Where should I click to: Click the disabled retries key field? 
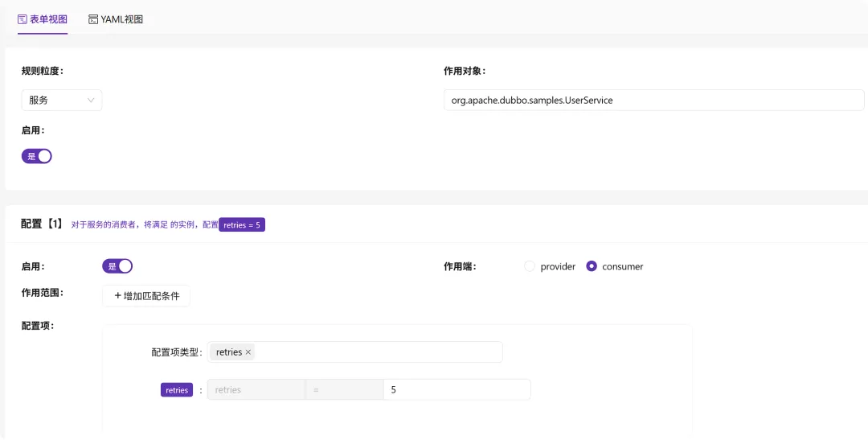pos(256,390)
